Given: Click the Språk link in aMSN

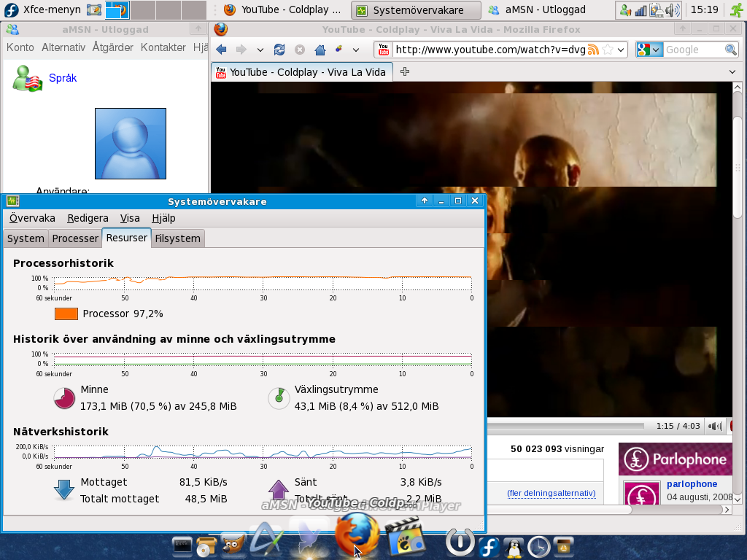Looking at the screenshot, I should pos(63,77).
